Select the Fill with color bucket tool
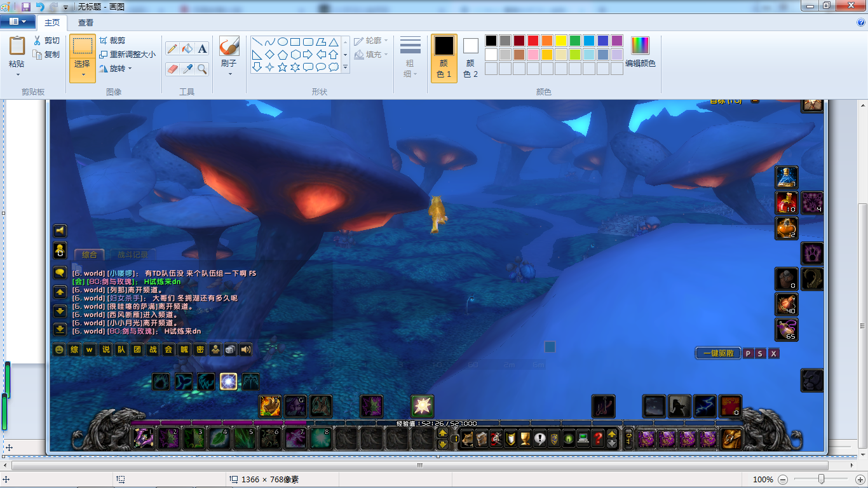Image resolution: width=868 pixels, height=488 pixels. coord(187,49)
